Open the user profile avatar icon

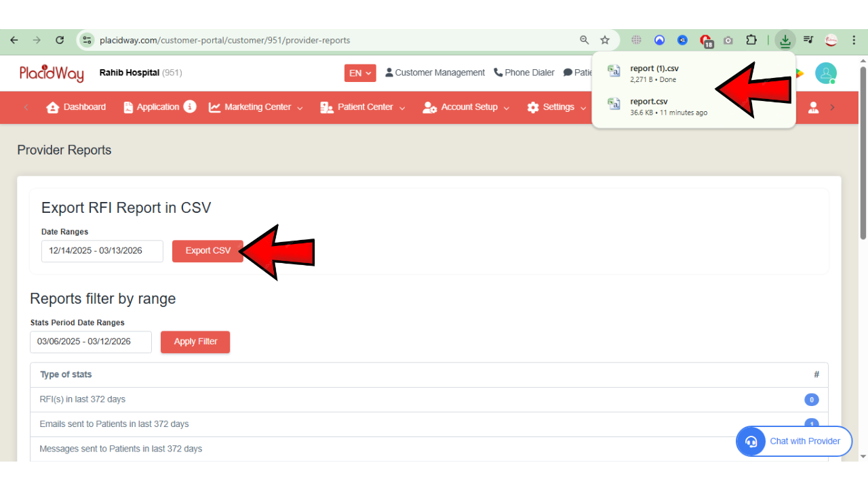(x=825, y=73)
